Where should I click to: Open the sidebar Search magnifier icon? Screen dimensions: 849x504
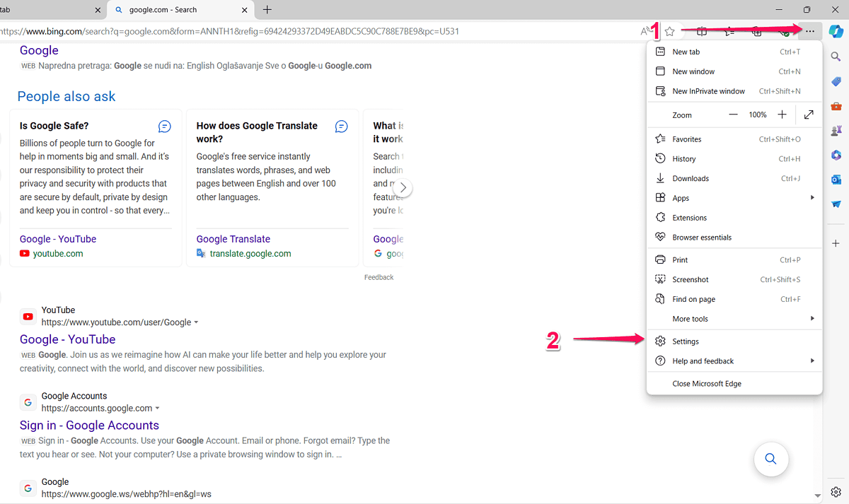(836, 57)
